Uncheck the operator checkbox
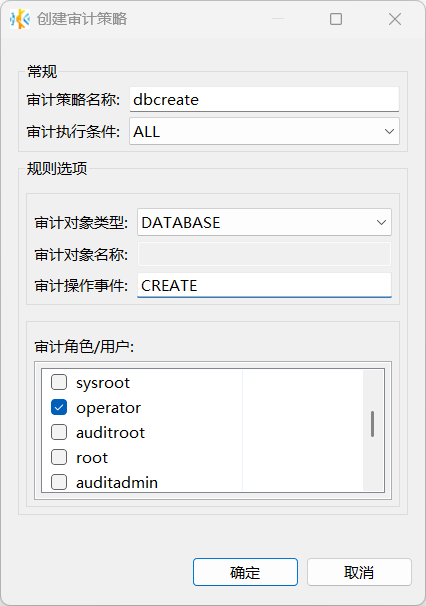426x606 pixels. point(59,407)
